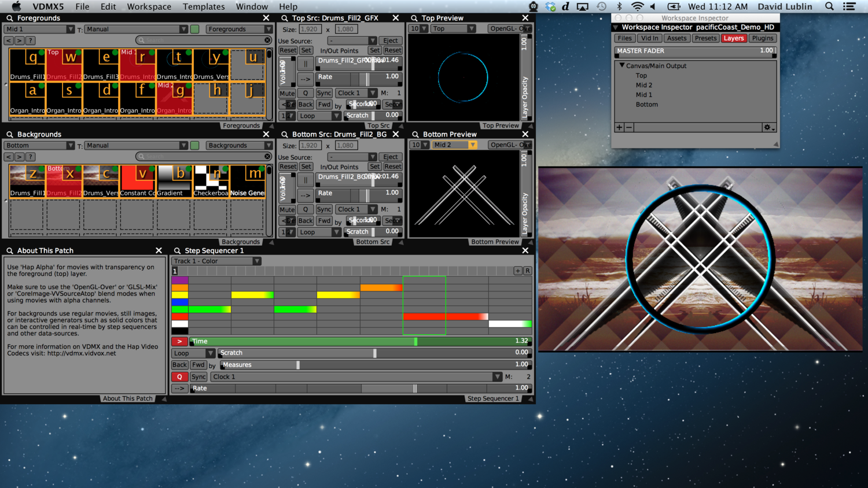Toggle Sync on Top Src

324,93
